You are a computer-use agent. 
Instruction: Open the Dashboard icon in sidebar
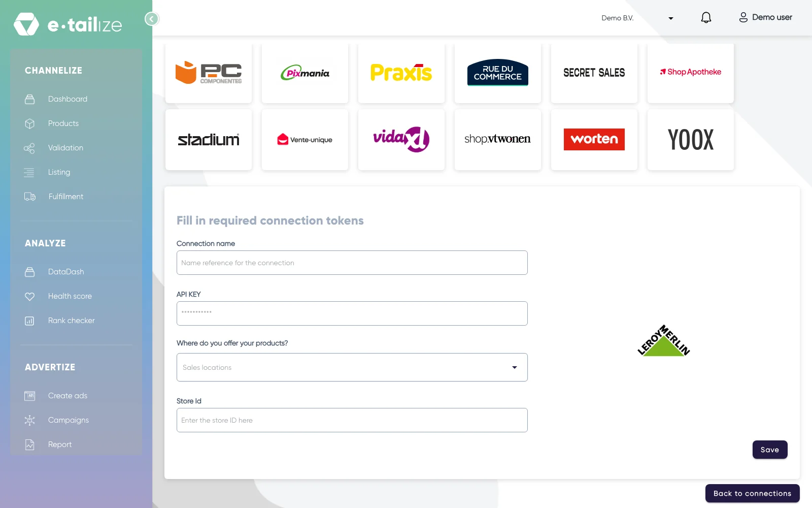[30, 99]
